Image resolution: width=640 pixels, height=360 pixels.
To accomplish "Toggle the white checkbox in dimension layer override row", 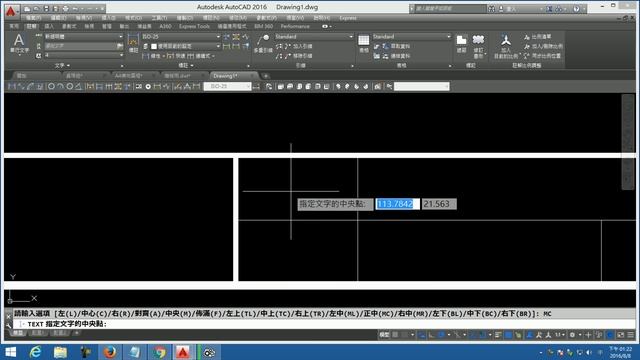I will [x=154, y=46].
